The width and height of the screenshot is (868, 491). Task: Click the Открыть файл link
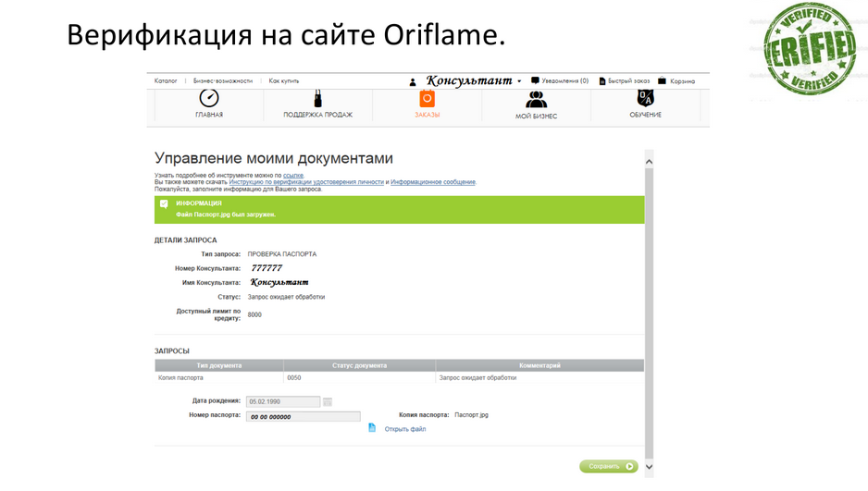[405, 429]
